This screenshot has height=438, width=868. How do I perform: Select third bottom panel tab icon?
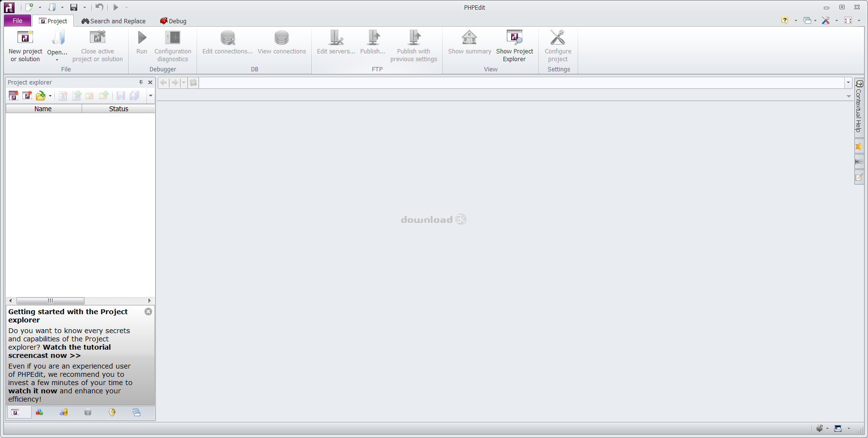[x=64, y=412]
